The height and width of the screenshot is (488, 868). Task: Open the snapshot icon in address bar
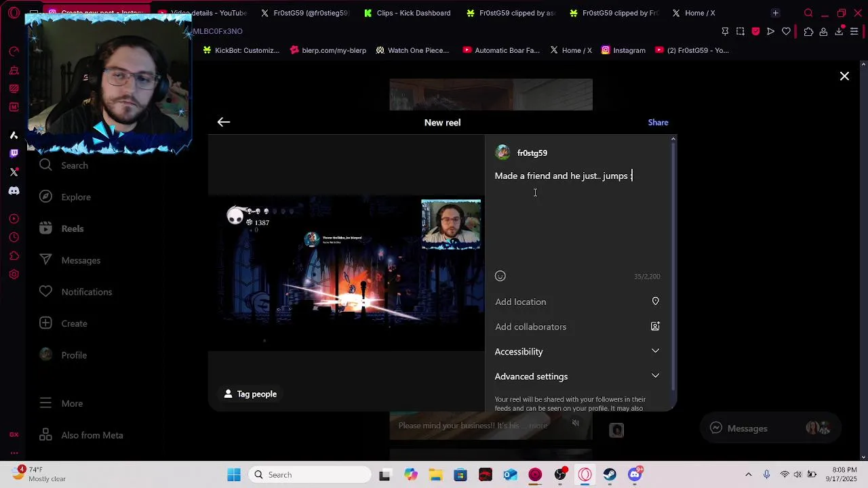tap(741, 31)
